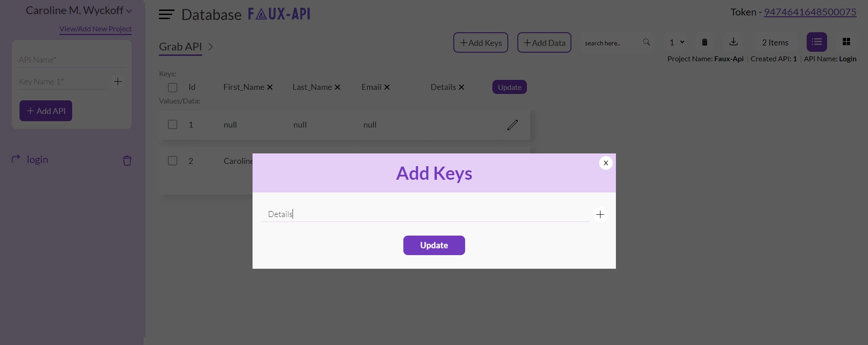Image resolution: width=868 pixels, height=345 pixels.
Task: Delete the login API with trash icon
Action: point(127,160)
